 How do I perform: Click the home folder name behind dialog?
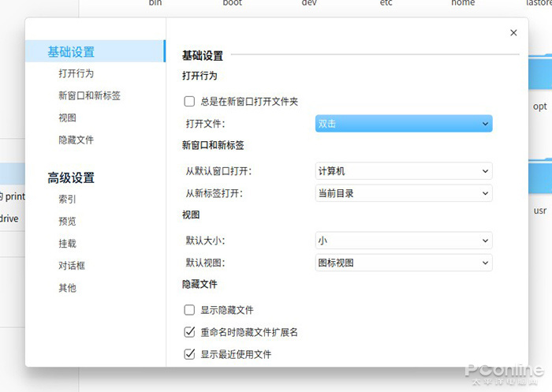click(x=463, y=3)
